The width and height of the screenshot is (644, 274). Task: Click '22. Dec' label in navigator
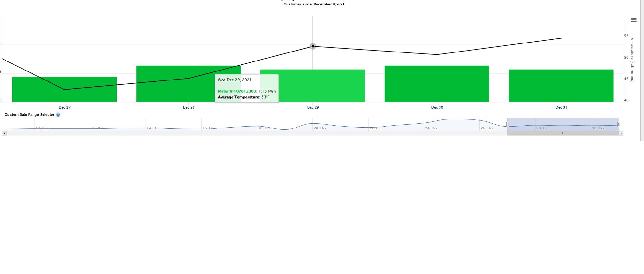pyautogui.click(x=376, y=128)
